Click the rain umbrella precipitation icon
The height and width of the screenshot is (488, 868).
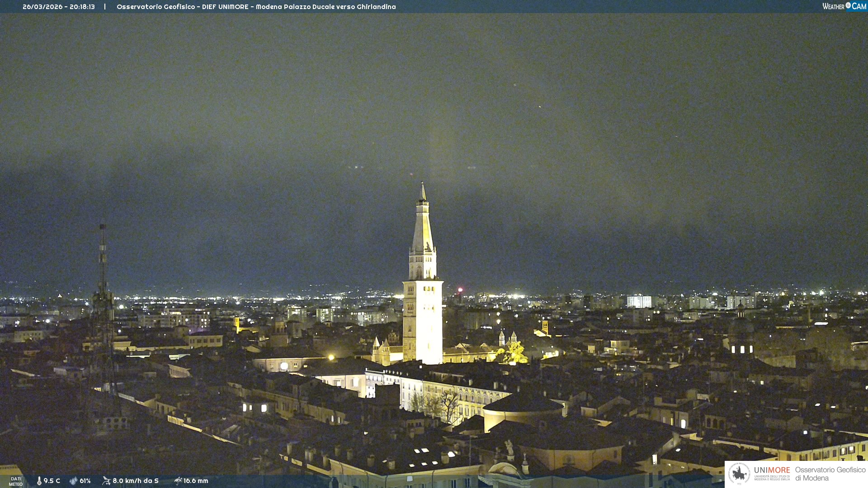(178, 481)
